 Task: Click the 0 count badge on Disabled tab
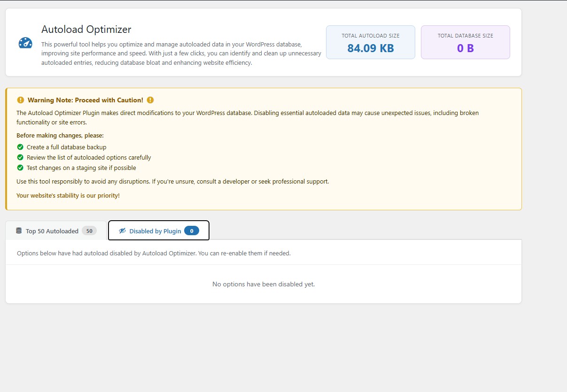[192, 231]
